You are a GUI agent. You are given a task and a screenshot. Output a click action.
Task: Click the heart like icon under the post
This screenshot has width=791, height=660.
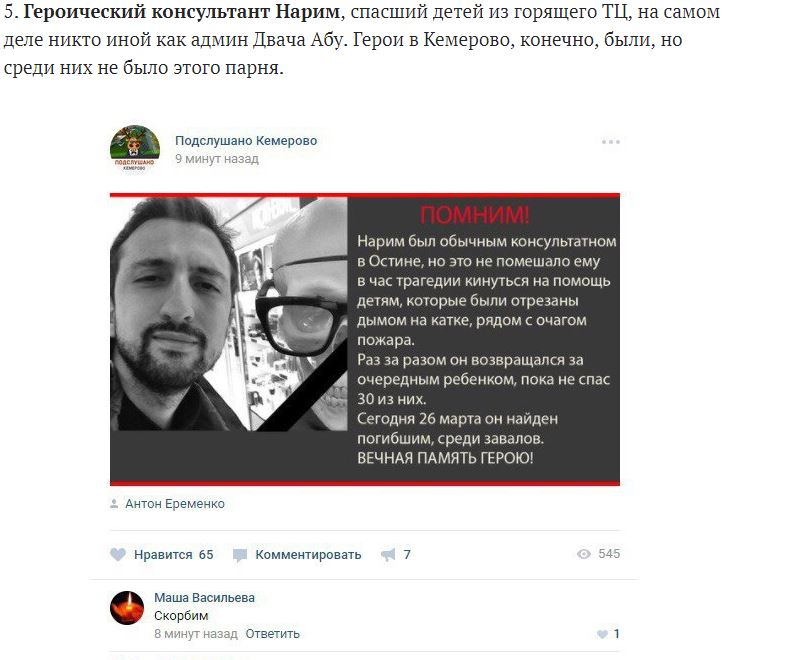pos(118,555)
